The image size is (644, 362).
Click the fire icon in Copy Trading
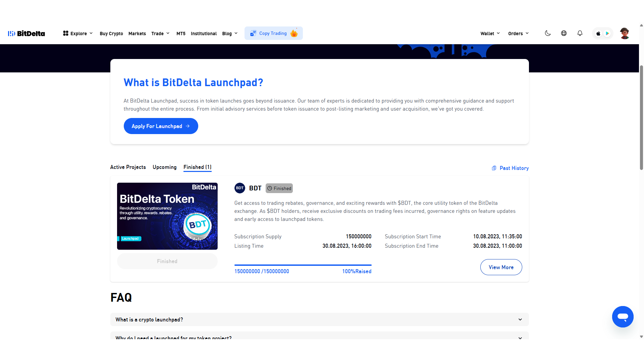tap(294, 33)
